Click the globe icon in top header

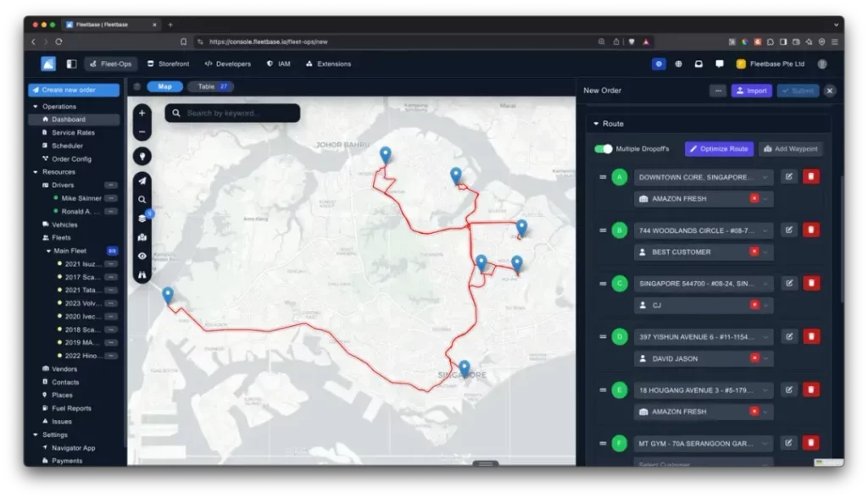pyautogui.click(x=678, y=64)
